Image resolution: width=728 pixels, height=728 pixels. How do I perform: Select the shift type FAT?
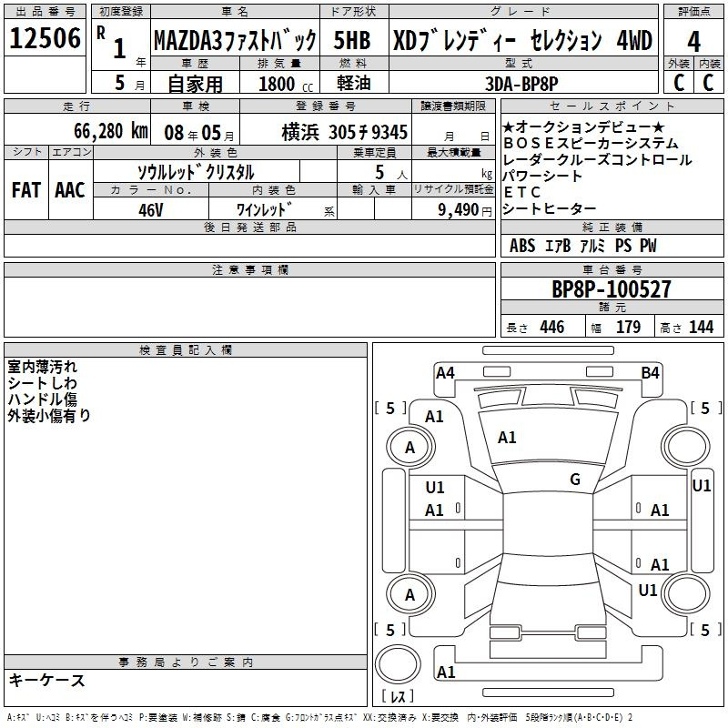click(26, 190)
